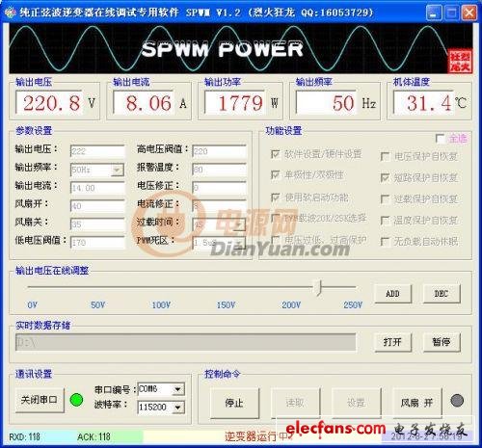This screenshot has height=448, width=482.
Task: Click the data storage path field
Action: 186,342
